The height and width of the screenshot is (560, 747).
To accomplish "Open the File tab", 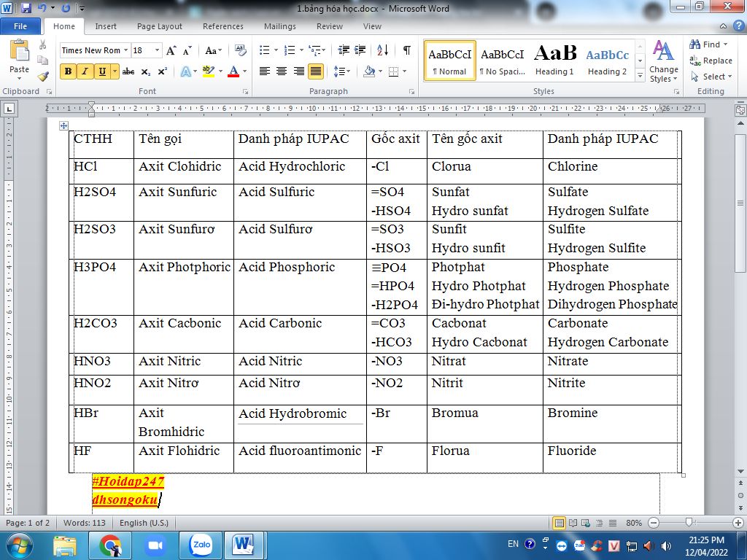I will pos(20,26).
